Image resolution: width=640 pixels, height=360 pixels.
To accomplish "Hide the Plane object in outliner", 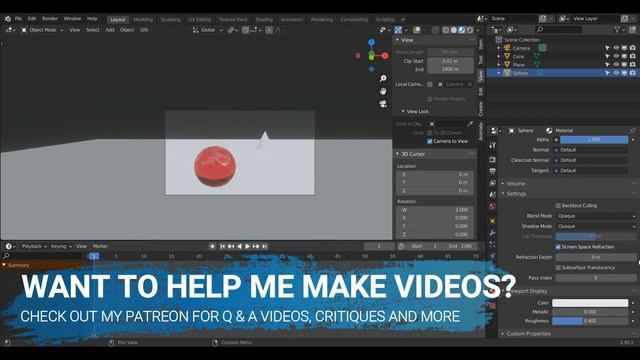I will coord(616,64).
